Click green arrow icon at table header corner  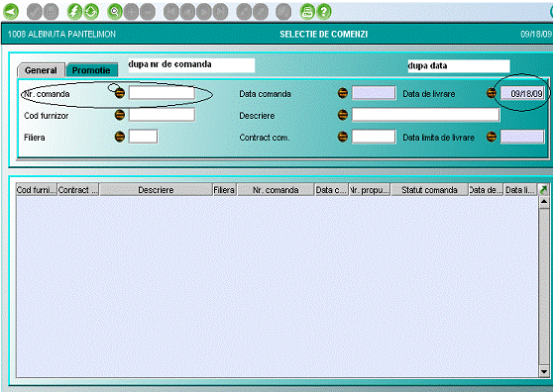pyautogui.click(x=543, y=190)
